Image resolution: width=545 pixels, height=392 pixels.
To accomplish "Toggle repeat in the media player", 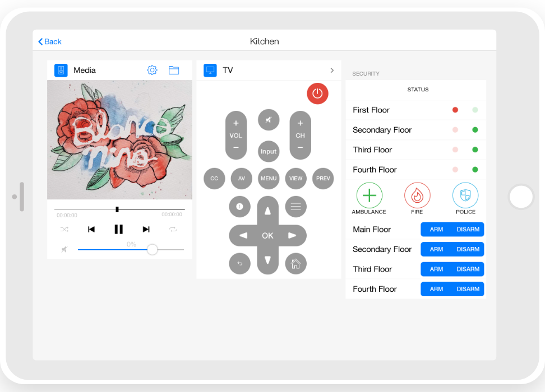I will [173, 229].
